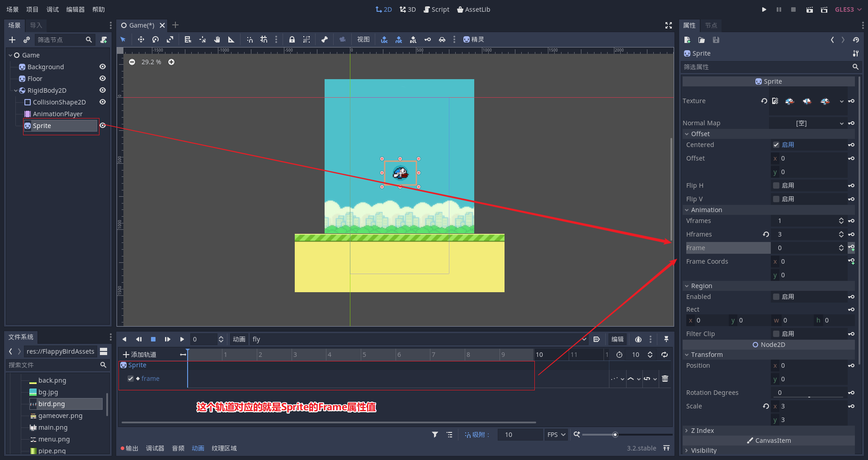
Task: Reset Hframes to default value
Action: (766, 234)
